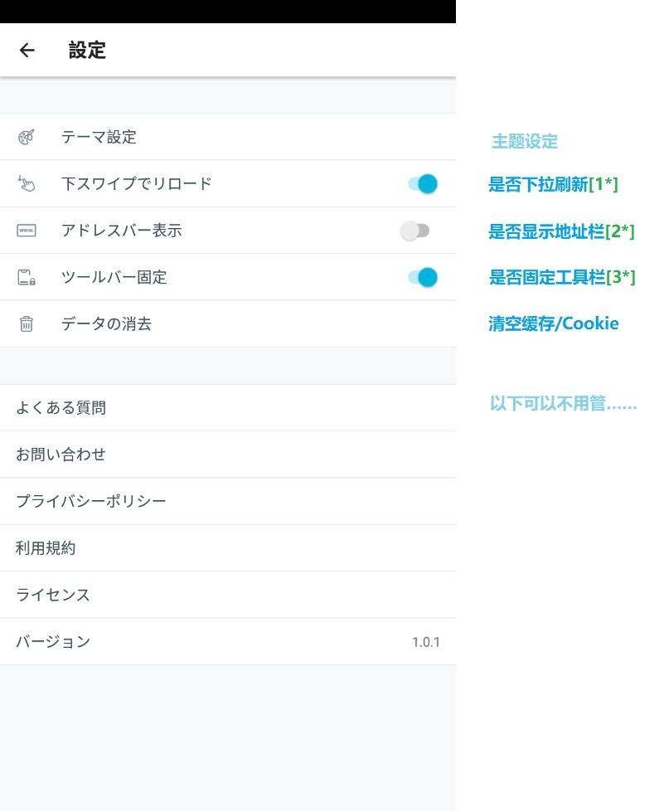Click the 下スワイプでリロード label text
This screenshot has height=812, width=664.
tap(137, 184)
